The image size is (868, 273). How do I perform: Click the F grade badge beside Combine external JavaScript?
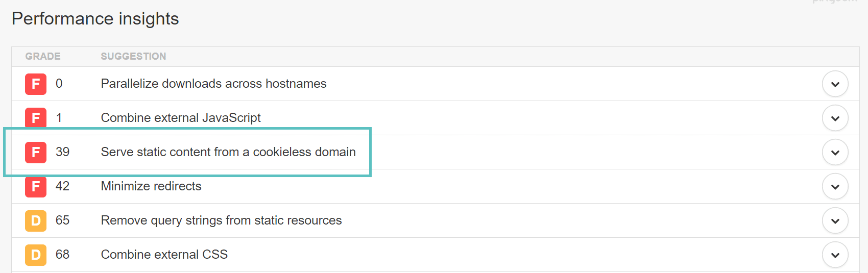(36, 118)
